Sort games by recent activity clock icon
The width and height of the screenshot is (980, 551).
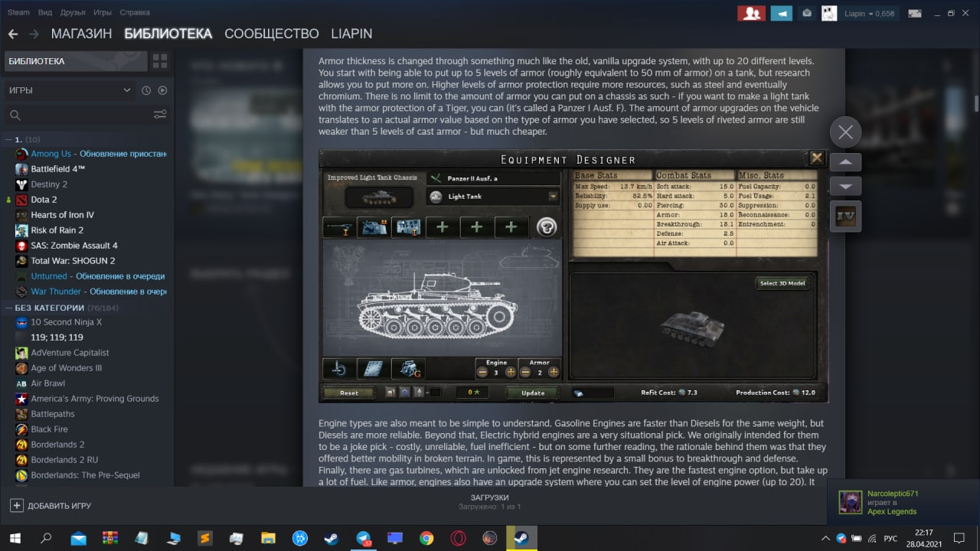pos(146,90)
